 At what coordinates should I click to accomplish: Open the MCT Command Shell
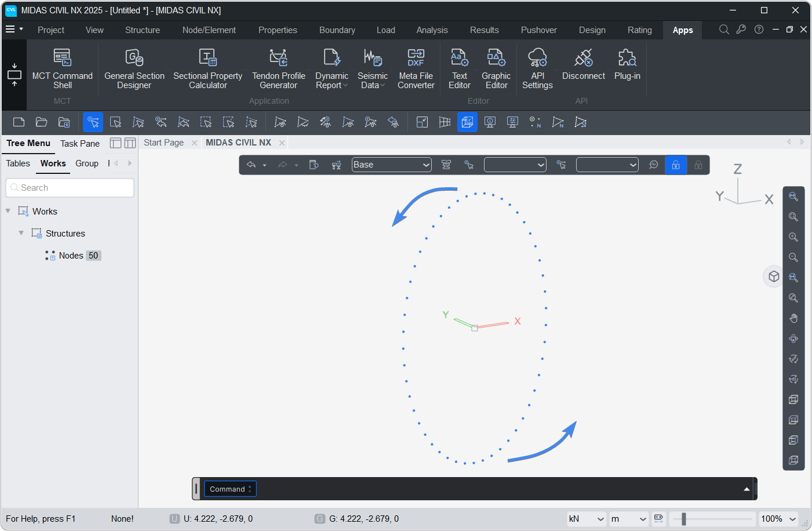(62, 68)
